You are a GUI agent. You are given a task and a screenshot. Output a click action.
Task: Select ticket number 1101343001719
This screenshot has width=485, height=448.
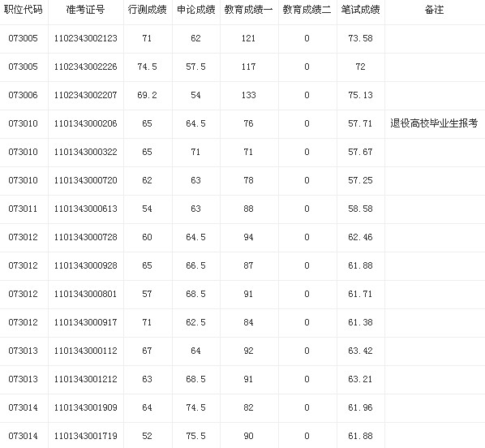coord(86,436)
